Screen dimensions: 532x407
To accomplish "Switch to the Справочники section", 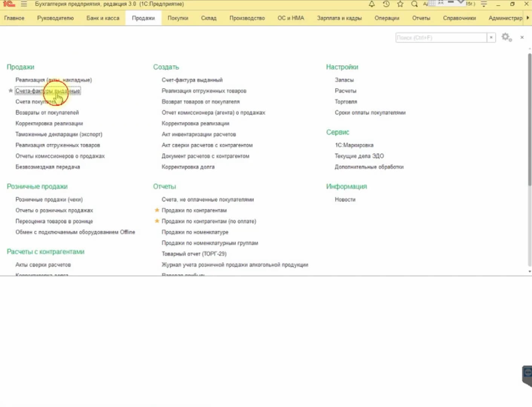I will [459, 18].
